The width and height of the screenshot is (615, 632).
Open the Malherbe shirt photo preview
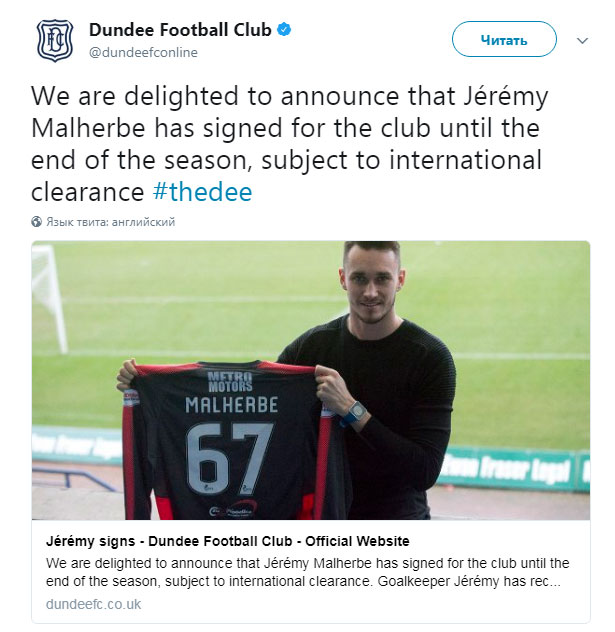click(311, 380)
